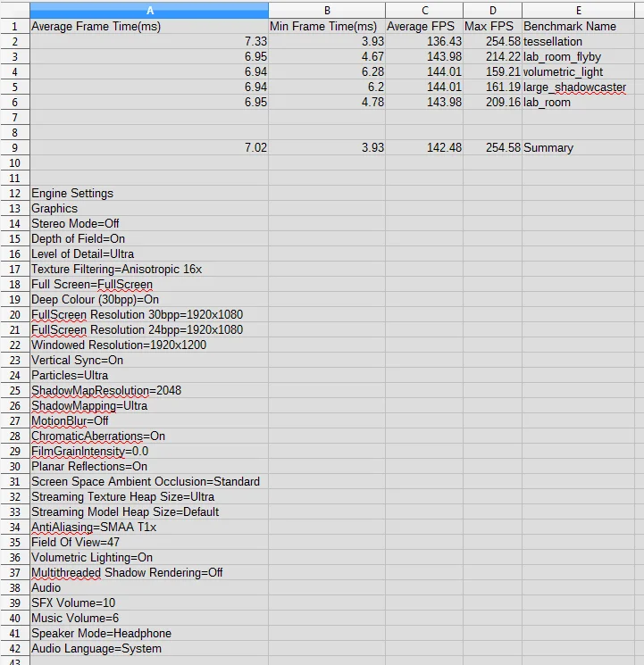Click 'Windowed Resolution=1920x1200' cell
Screen dimensions: 644x665
coord(149,345)
